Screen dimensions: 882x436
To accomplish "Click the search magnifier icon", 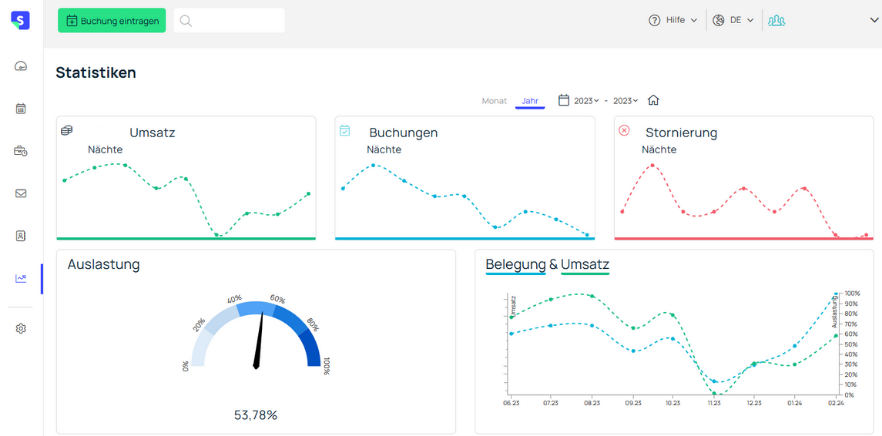I will [186, 21].
